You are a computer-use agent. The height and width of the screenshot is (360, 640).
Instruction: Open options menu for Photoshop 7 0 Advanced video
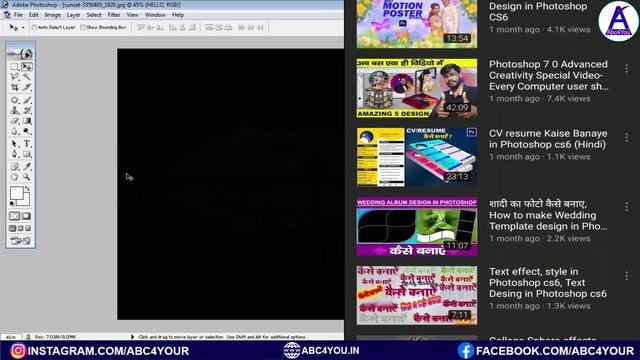[x=627, y=69]
